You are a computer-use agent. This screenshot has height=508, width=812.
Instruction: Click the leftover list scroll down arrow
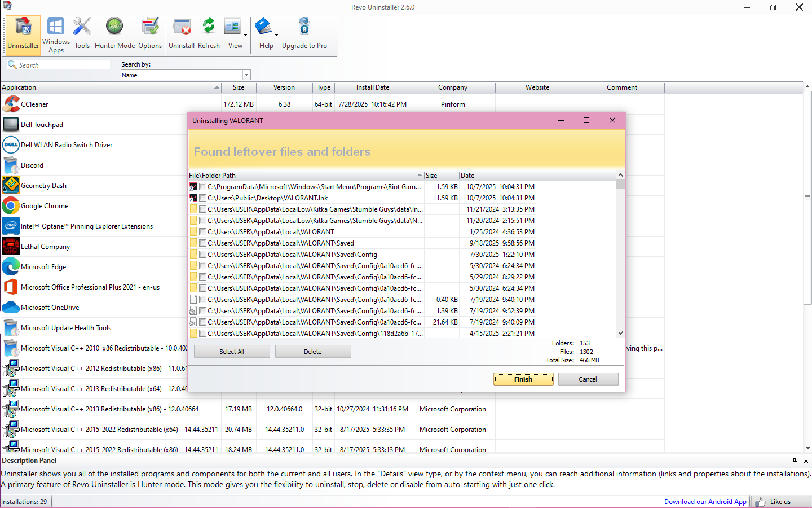[x=620, y=333]
